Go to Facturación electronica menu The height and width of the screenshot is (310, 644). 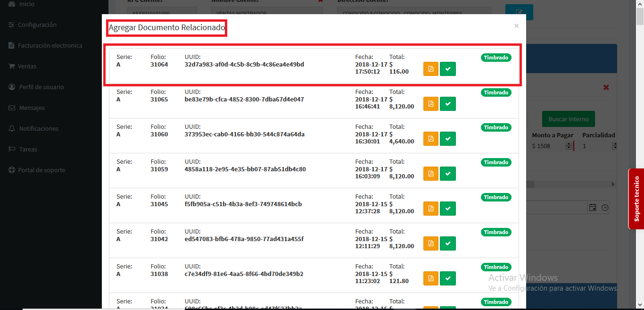[50, 46]
